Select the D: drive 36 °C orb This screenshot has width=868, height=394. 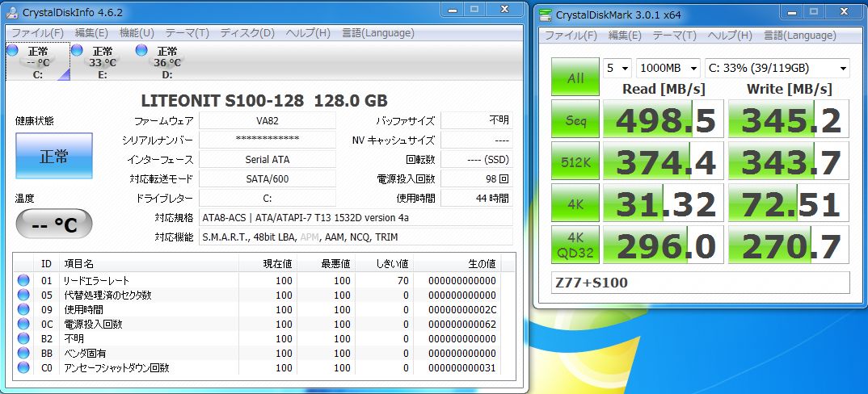click(141, 50)
